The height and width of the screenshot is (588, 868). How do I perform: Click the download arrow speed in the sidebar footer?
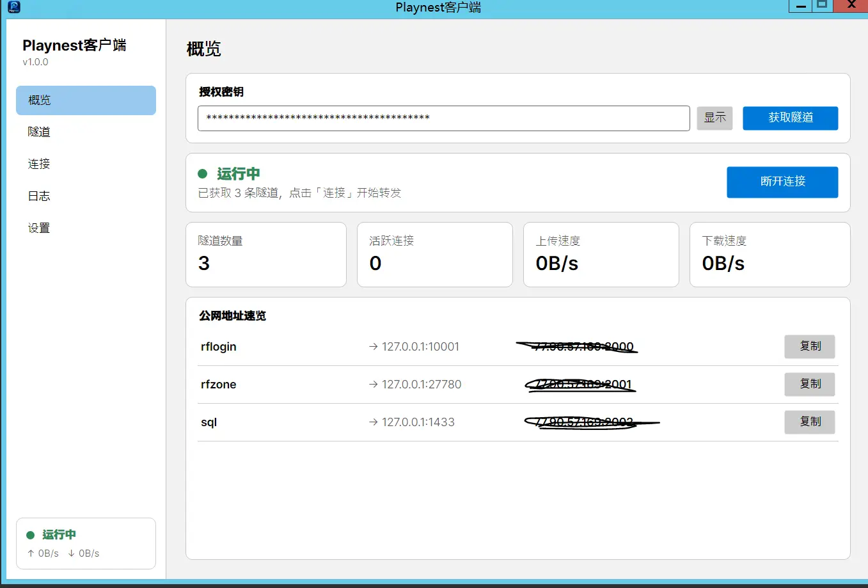[83, 553]
